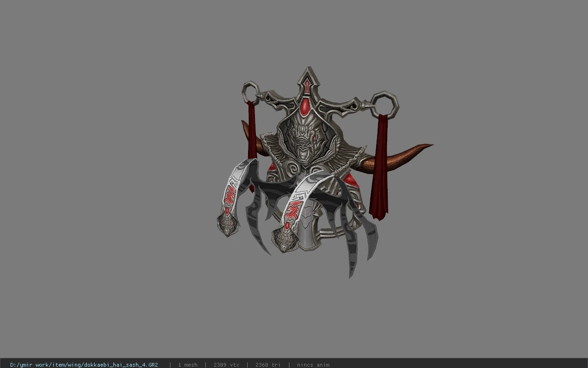Click the file path dokkaebi_hai_sash_4.GR2
Image resolution: width=588 pixels, height=368 pixels.
[84, 365]
